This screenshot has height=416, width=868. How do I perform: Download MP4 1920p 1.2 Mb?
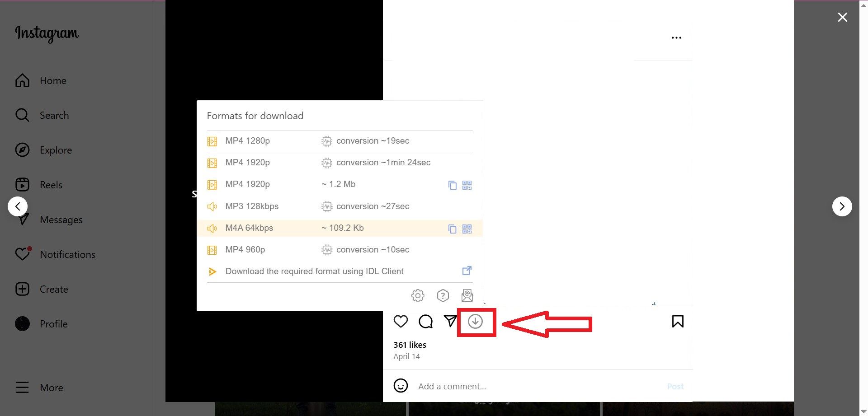340,184
